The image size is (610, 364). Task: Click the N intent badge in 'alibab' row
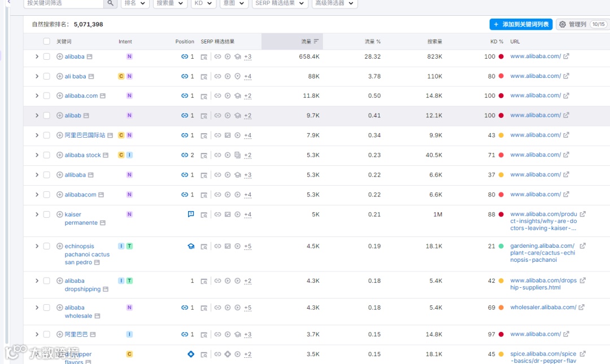129,116
